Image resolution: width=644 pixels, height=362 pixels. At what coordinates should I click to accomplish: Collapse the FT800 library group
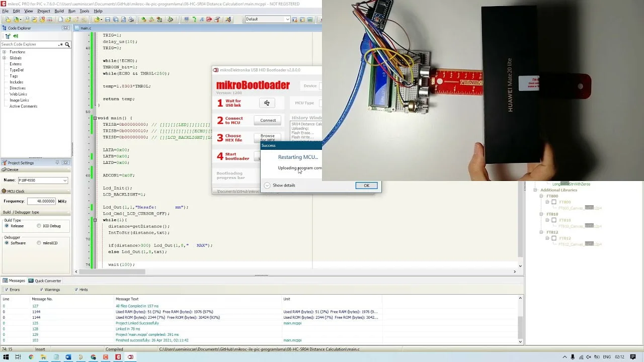click(x=542, y=196)
